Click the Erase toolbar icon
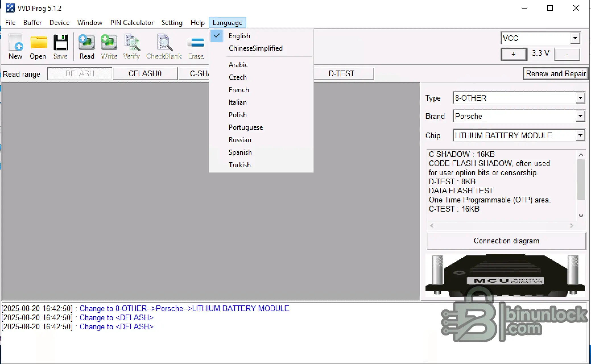This screenshot has height=364, width=591. [x=196, y=43]
